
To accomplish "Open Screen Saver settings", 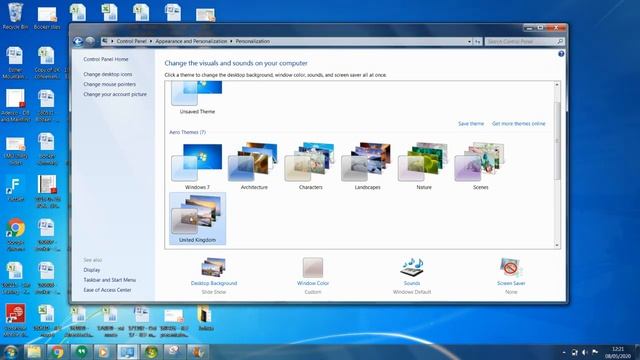I will pyautogui.click(x=511, y=276).
